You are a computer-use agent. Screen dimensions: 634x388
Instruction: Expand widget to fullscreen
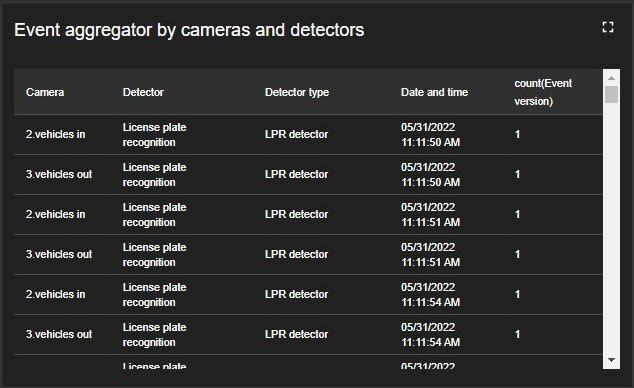608,27
